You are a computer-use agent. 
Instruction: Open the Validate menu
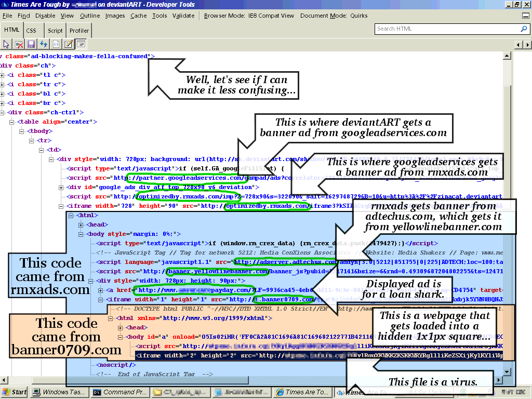pos(183,16)
